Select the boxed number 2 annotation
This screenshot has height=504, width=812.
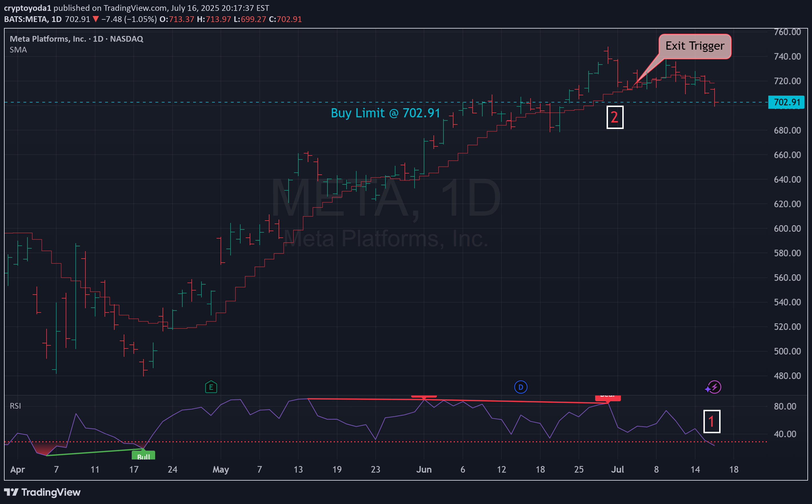coord(615,117)
